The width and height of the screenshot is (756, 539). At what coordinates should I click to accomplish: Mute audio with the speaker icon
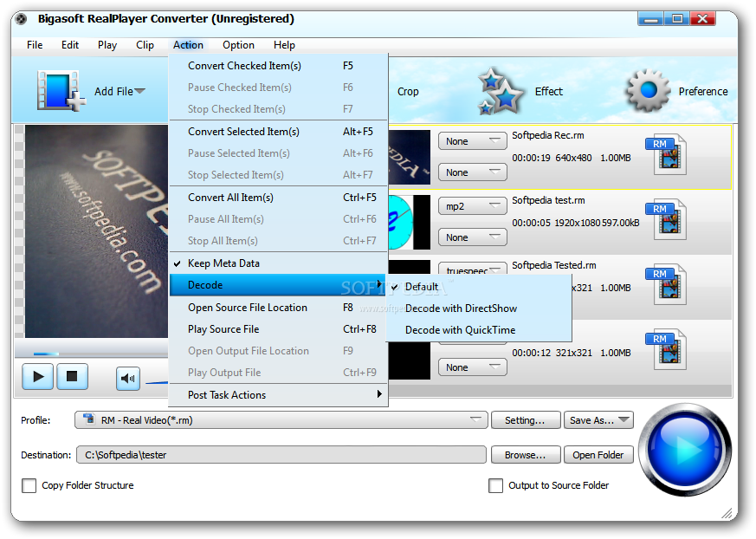(128, 379)
